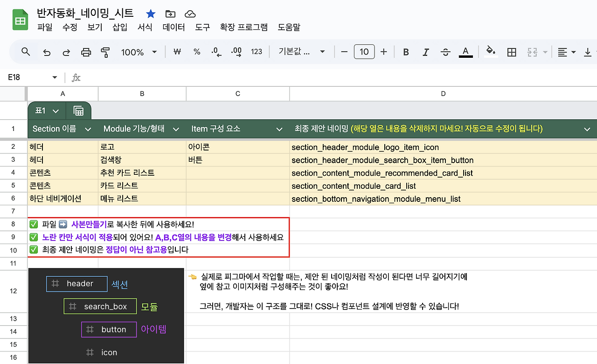Increase font size with the plus button
The image size is (597, 364).
pos(383,52)
